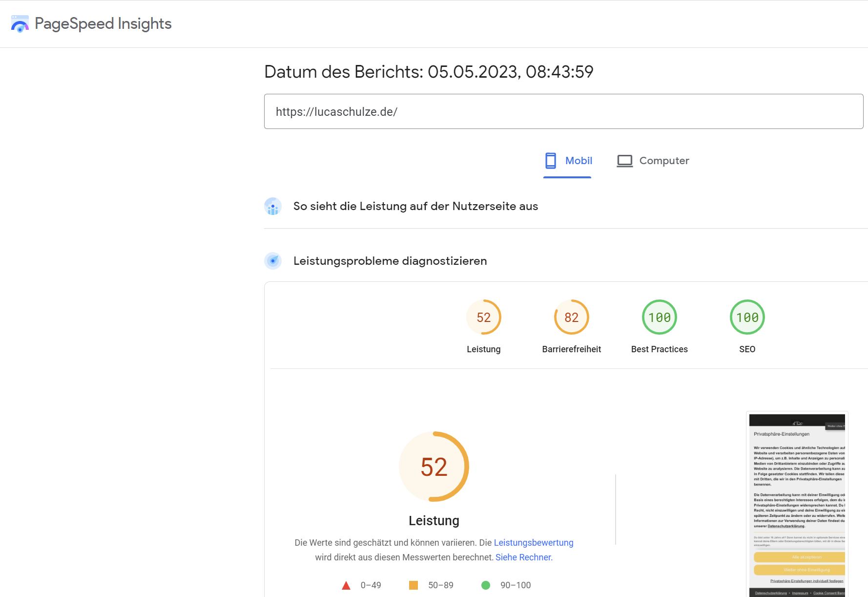Open the mobile page screenshot thumbnail
This screenshot has width=868, height=597.
(x=797, y=505)
